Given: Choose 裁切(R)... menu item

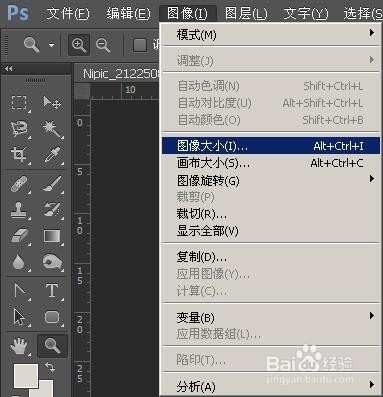Looking at the screenshot, I should pos(271,214).
